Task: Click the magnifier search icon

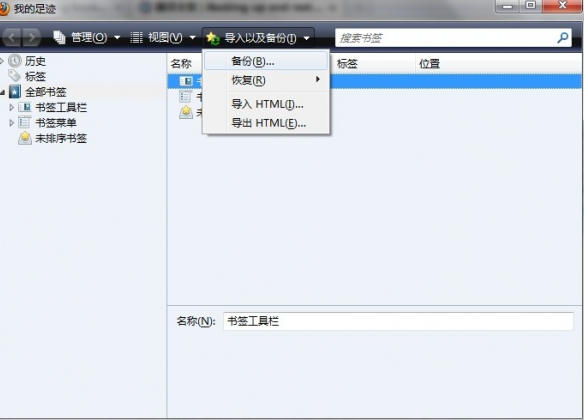Action: (x=563, y=37)
